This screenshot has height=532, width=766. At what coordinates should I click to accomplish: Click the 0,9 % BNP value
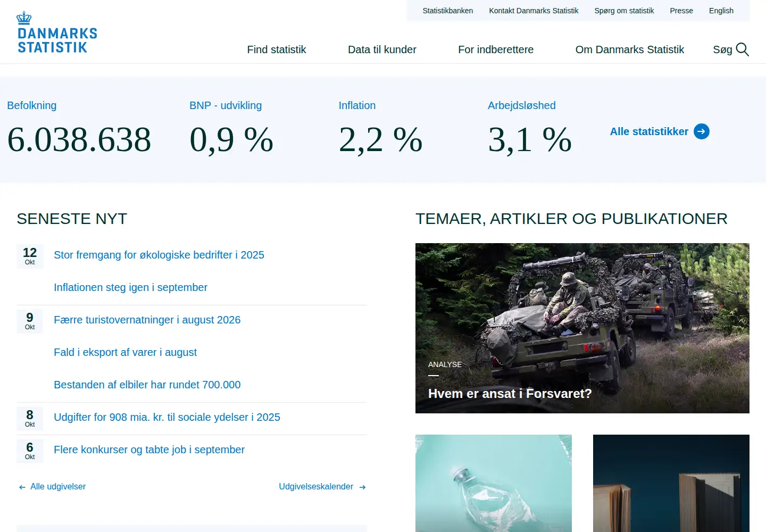pyautogui.click(x=231, y=140)
